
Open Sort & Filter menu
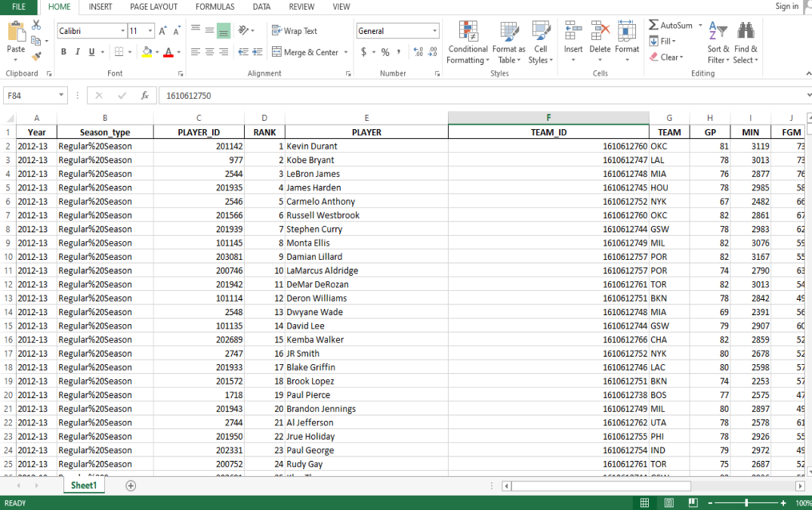point(718,42)
